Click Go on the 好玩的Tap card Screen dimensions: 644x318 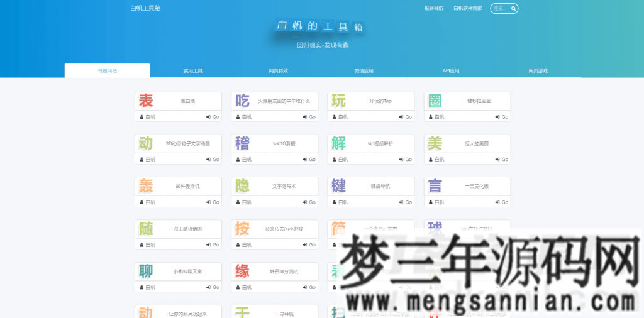tap(406, 117)
